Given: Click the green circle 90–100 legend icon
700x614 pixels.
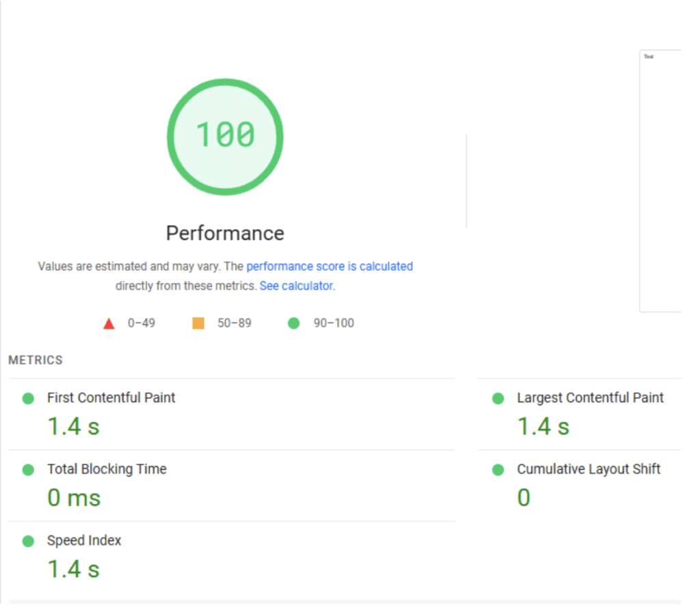Looking at the screenshot, I should 294,323.
